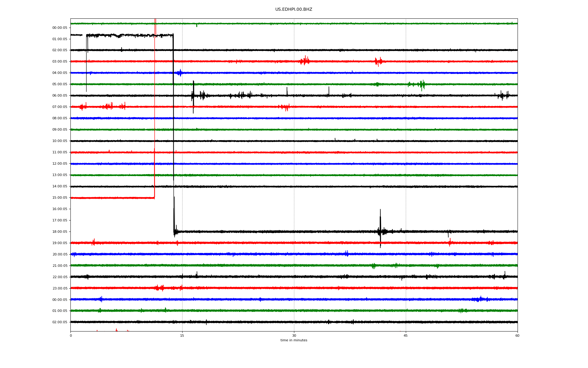This screenshot has height=368, width=588.
Task: Click the 20:00:05 row label
Action: (x=60, y=255)
